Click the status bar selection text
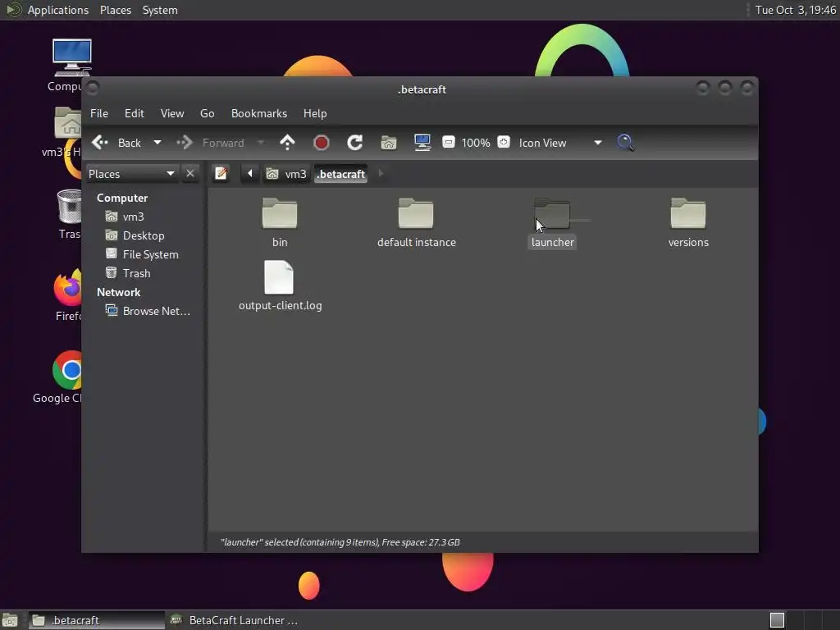840x630 pixels. point(340,542)
